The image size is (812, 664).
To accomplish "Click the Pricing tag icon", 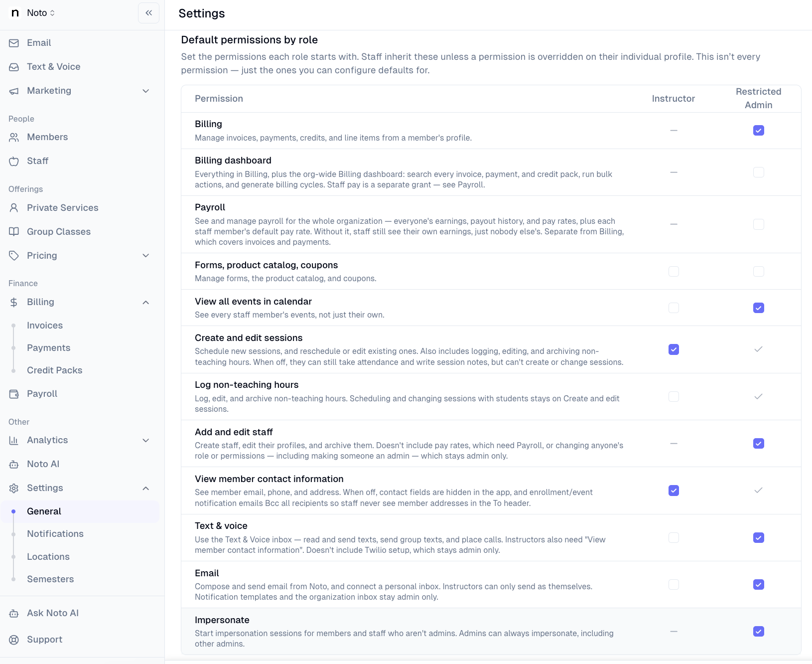I will pyautogui.click(x=14, y=256).
